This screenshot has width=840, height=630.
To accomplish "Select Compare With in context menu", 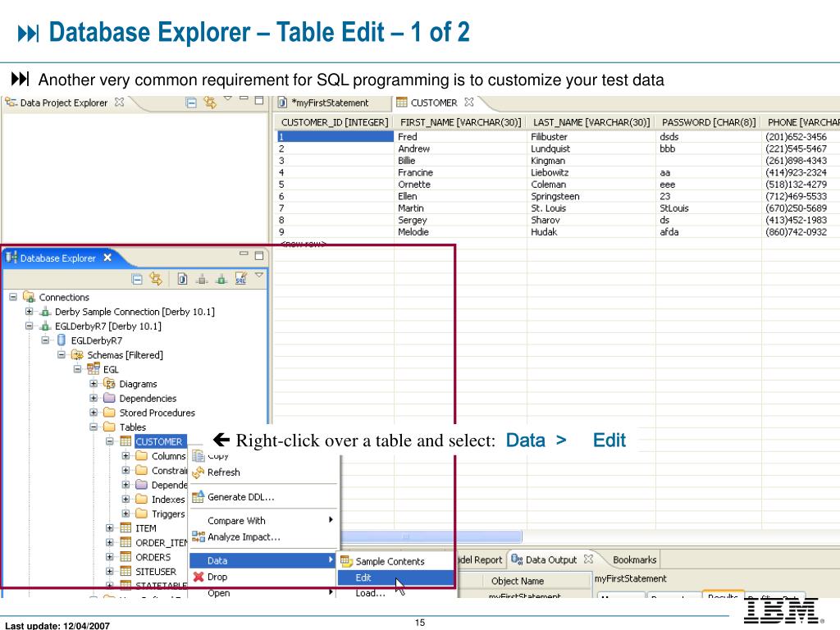I will pos(262,520).
